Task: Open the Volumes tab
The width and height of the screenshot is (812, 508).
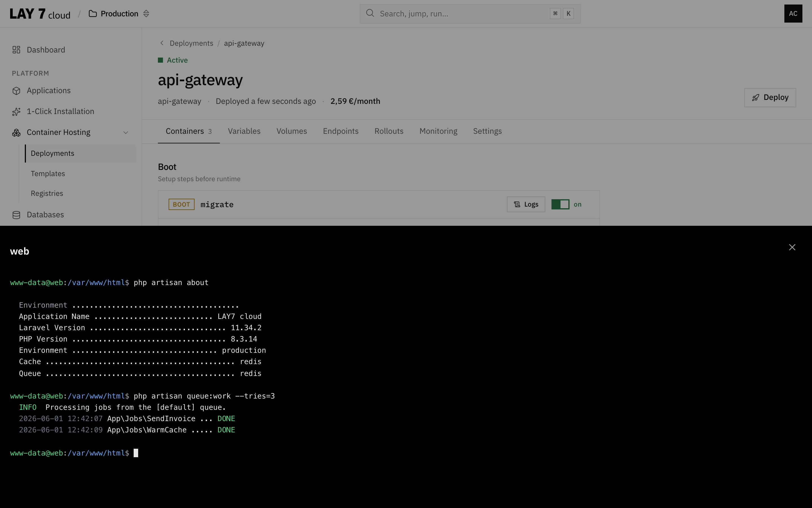Action: coord(292,131)
